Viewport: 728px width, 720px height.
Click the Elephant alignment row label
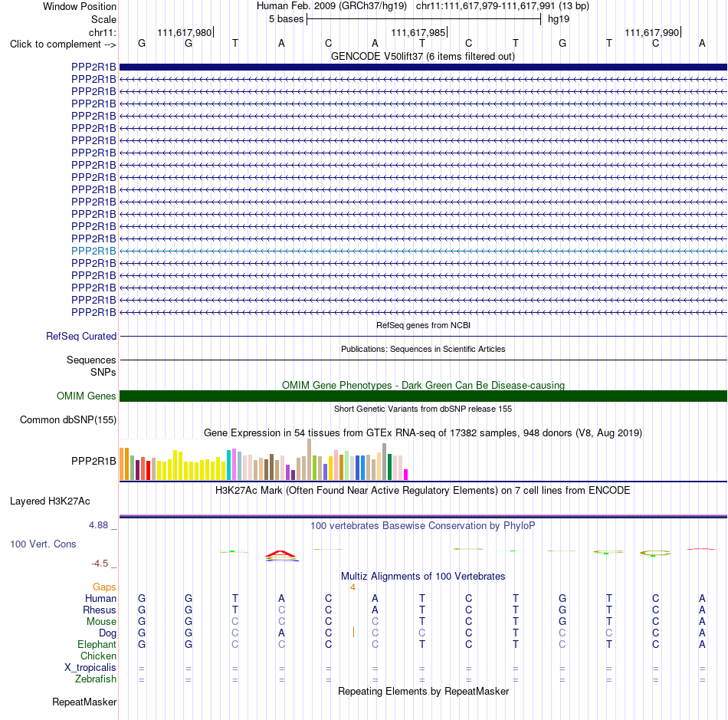pos(97,644)
